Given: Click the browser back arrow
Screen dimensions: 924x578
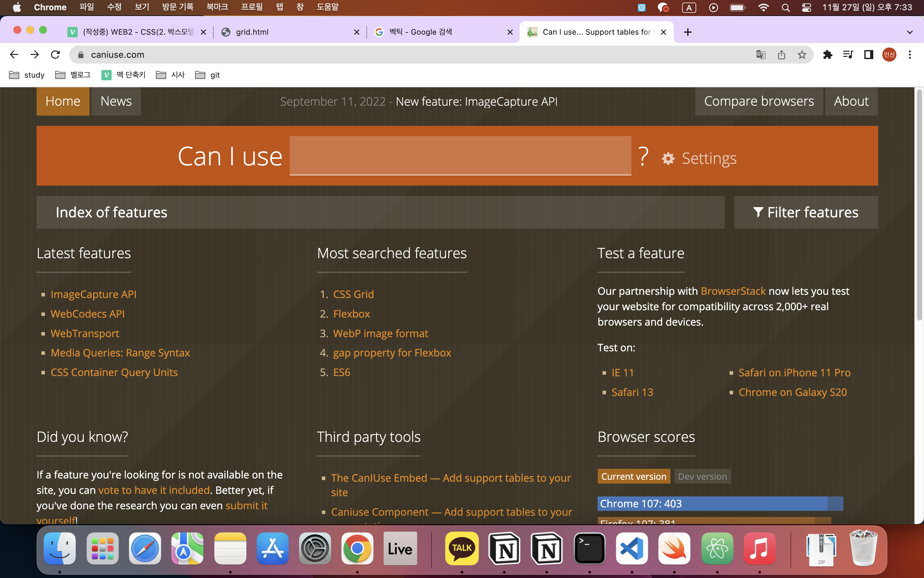Looking at the screenshot, I should coord(14,55).
